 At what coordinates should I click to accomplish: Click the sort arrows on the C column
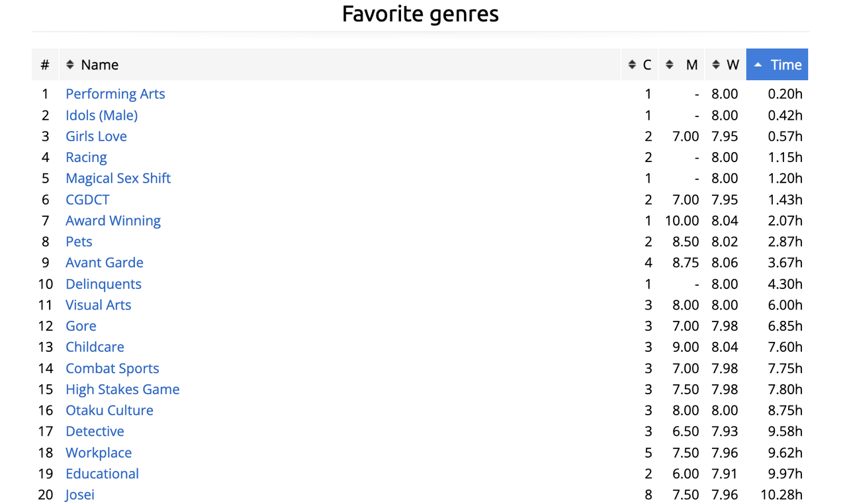point(632,65)
